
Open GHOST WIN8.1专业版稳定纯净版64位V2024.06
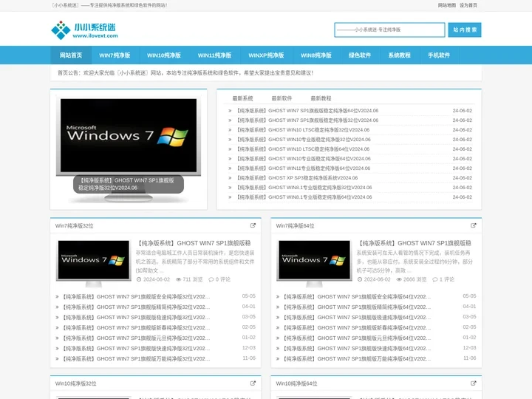(x=304, y=197)
